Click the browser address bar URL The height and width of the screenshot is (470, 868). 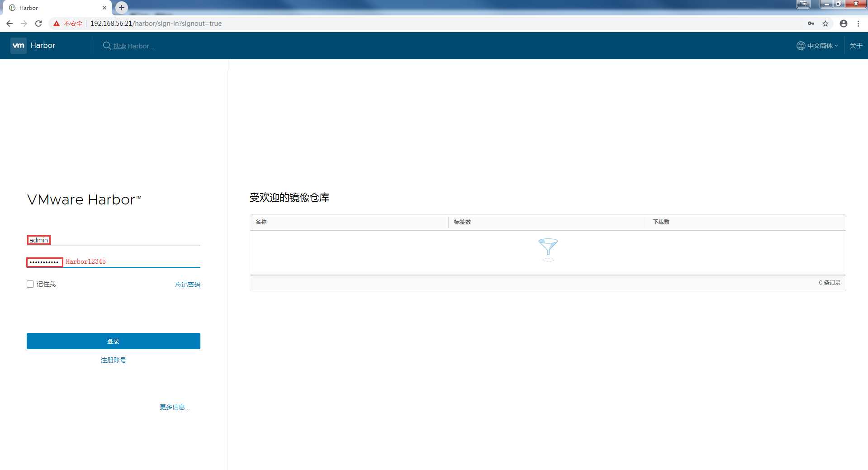[156, 24]
